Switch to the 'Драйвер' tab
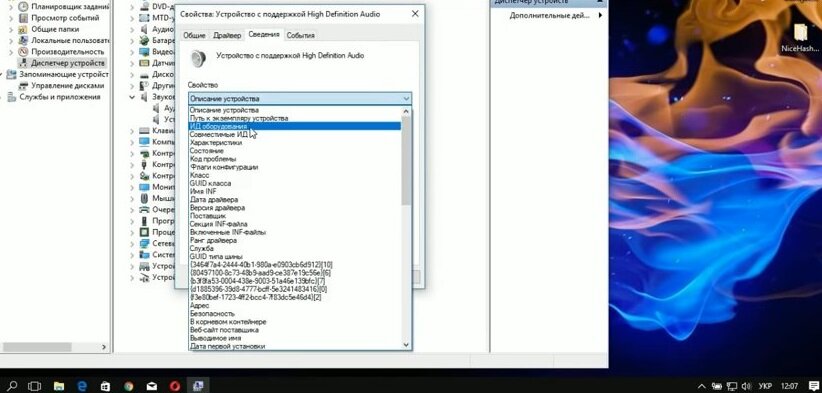The height and width of the screenshot is (393, 822). 227,35
